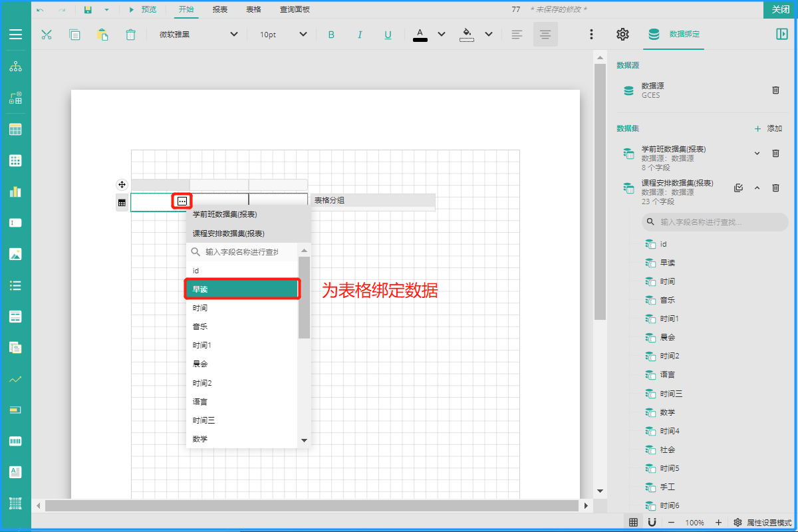
Task: Switch to the 报表 tab
Action: click(x=220, y=9)
